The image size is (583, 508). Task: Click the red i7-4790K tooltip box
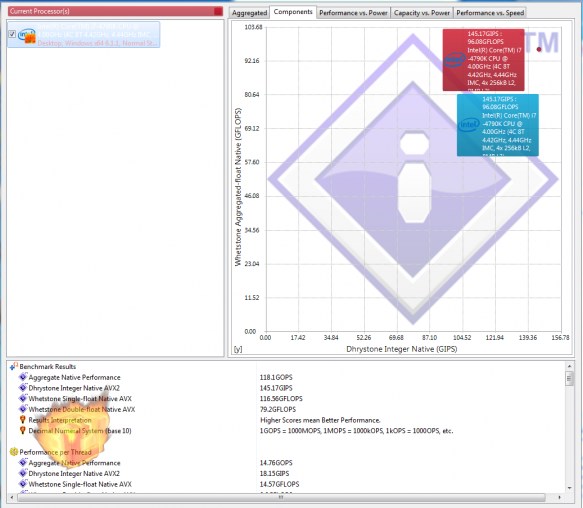pyautogui.click(x=483, y=60)
